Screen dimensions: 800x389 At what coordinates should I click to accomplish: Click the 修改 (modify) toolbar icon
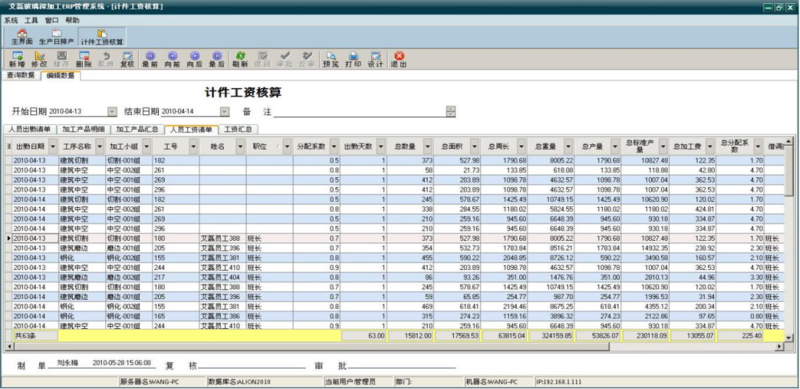point(39,59)
